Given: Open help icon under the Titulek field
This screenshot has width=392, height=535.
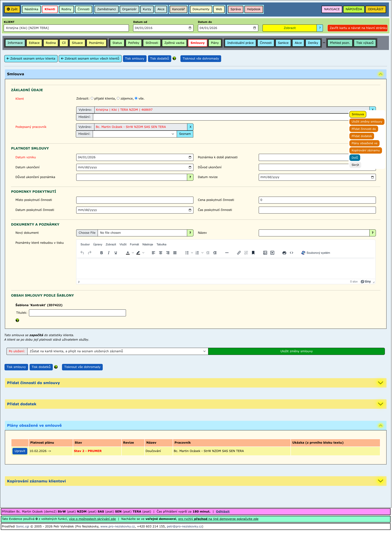Looking at the screenshot, I should click(17, 320).
